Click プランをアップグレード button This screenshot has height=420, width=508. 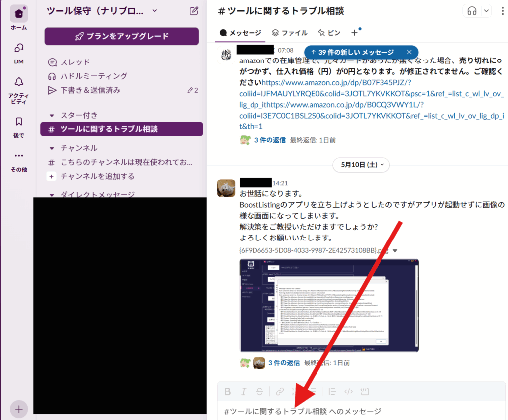(122, 36)
